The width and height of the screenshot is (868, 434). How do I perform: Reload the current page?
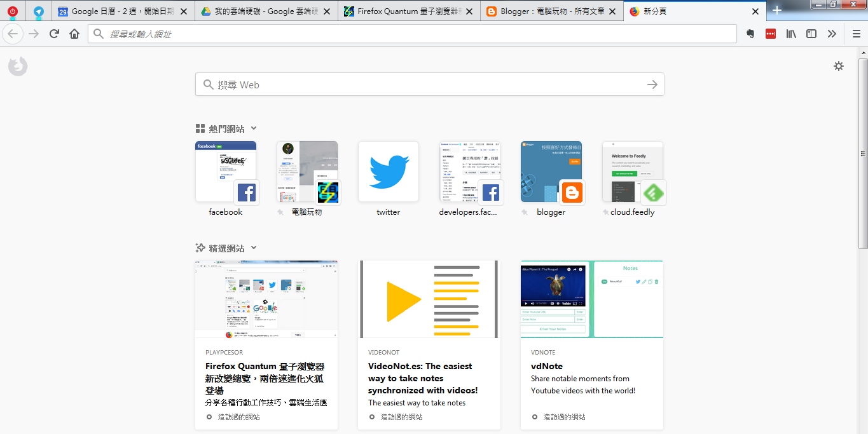(54, 34)
